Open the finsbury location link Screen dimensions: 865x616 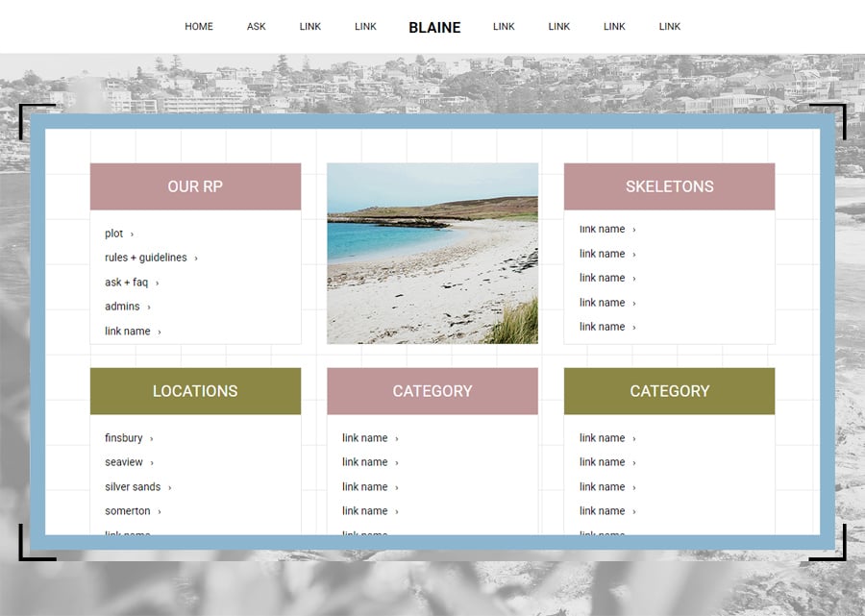tap(124, 438)
